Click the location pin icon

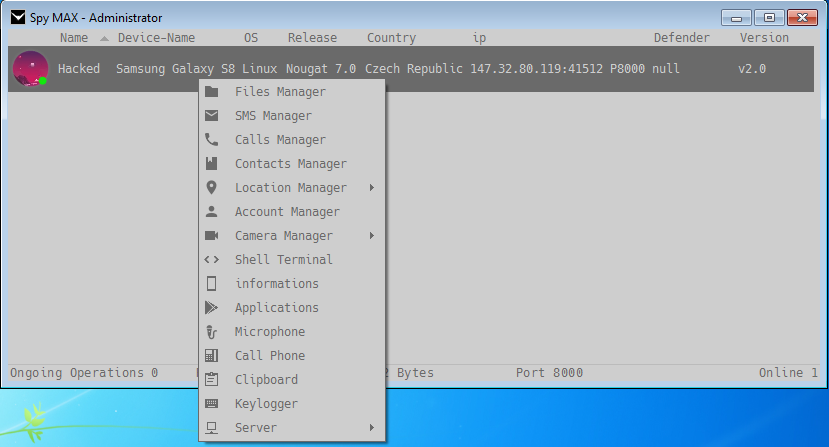211,187
